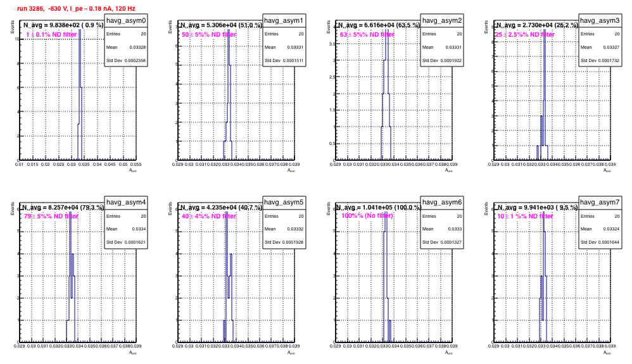Viewport: 632px width, 364px height.
Task: Select the havg_asym2 stats box title
Action: click(x=442, y=20)
